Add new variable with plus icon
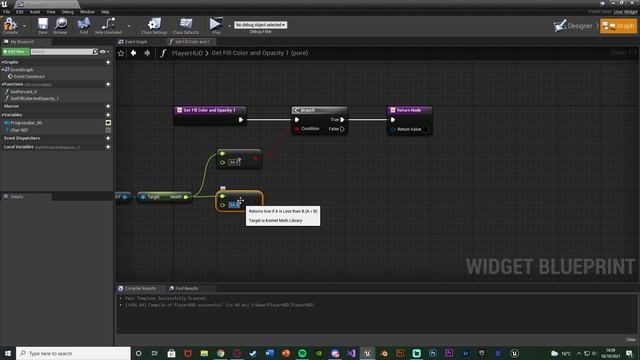640x360 pixels. click(x=108, y=115)
